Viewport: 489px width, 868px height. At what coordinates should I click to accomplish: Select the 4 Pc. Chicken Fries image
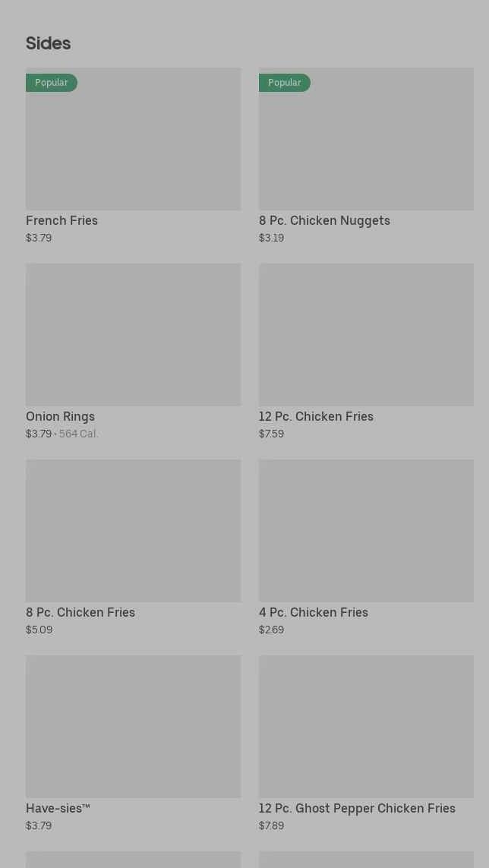pos(366,530)
